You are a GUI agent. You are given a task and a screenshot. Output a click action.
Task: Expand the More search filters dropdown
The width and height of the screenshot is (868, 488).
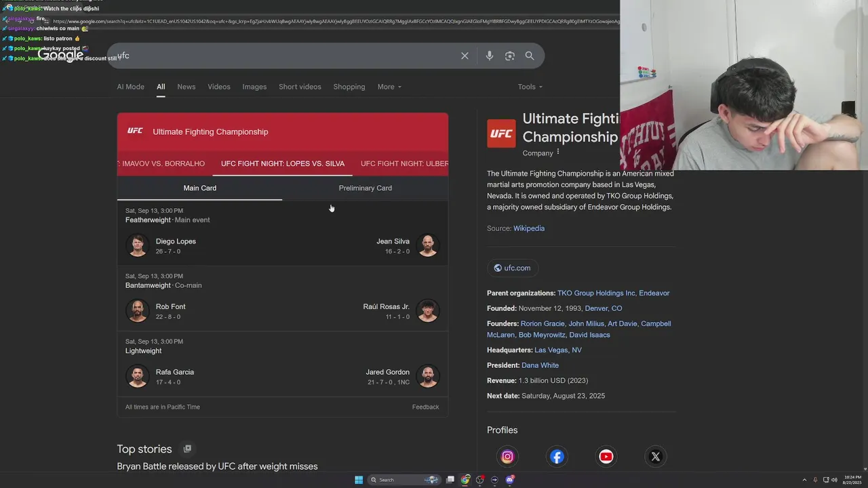pos(389,87)
